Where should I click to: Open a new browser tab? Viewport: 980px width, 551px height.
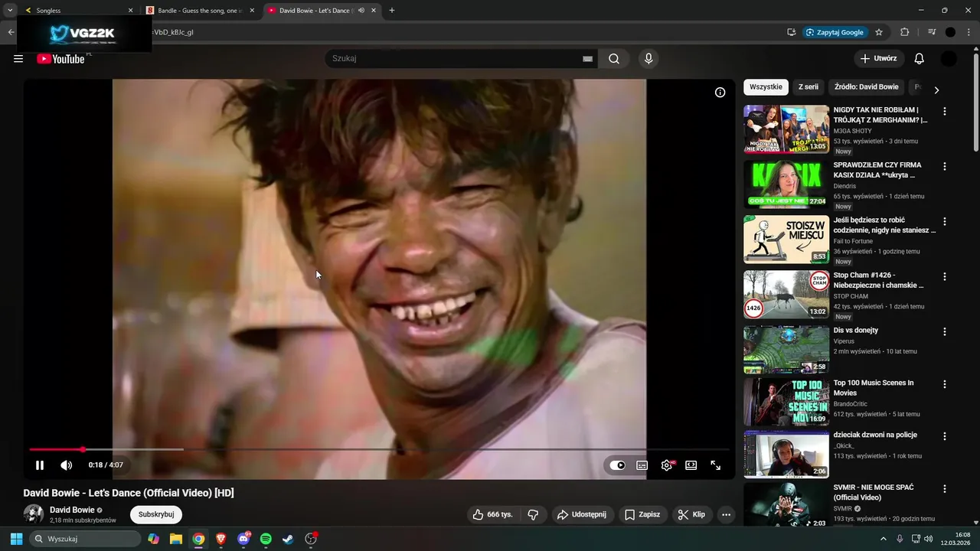pyautogui.click(x=392, y=11)
